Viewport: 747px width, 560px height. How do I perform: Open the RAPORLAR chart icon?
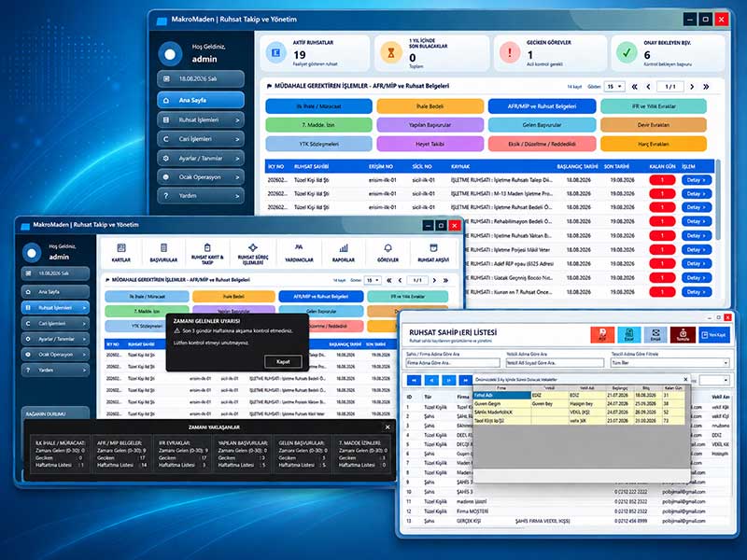pyautogui.click(x=344, y=253)
